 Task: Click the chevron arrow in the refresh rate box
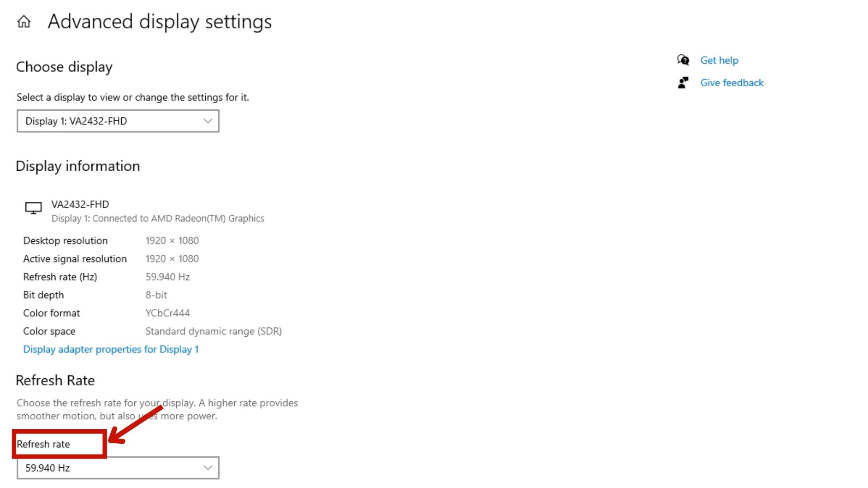(x=208, y=468)
